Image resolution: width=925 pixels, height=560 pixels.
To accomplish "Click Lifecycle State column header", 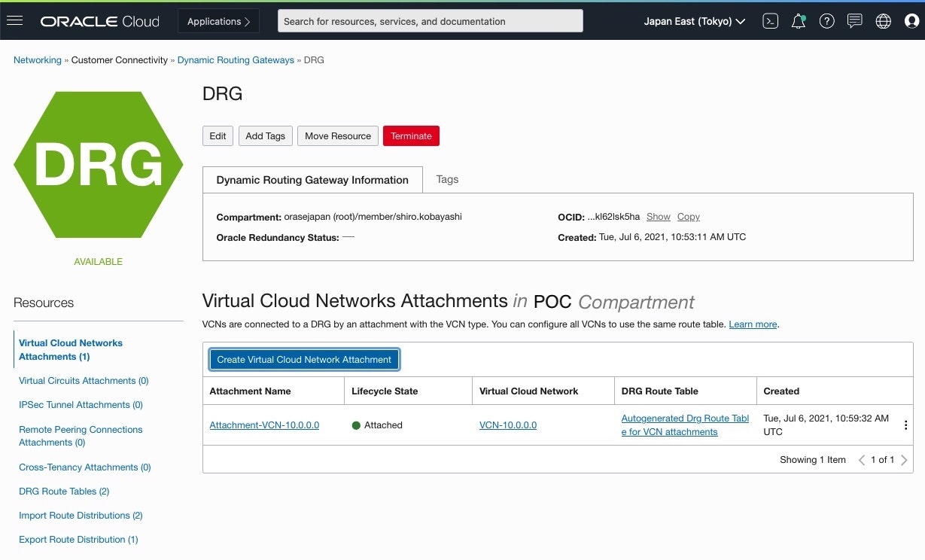I will (385, 391).
